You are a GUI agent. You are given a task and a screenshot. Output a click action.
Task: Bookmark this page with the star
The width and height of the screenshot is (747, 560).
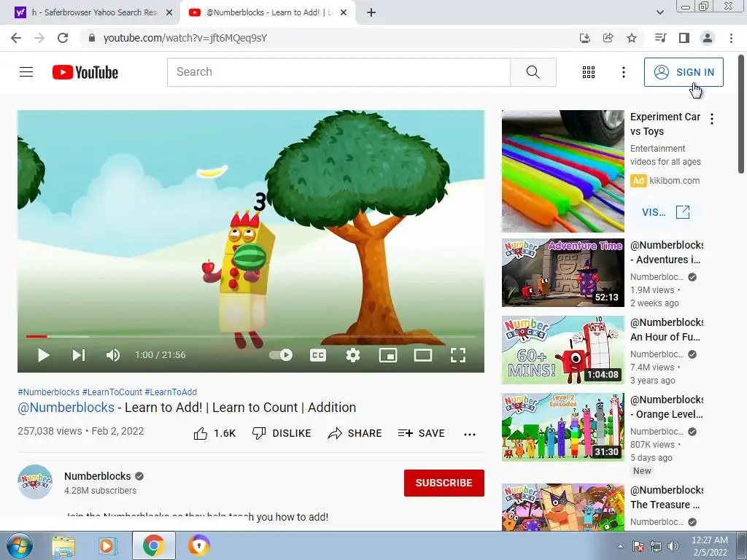pyautogui.click(x=631, y=38)
